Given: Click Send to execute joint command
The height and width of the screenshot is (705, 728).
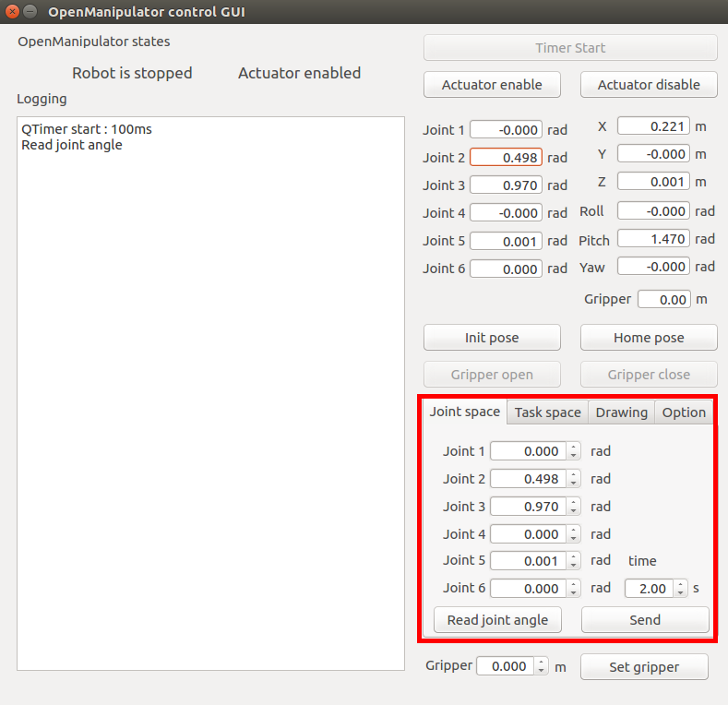Looking at the screenshot, I should [x=645, y=620].
